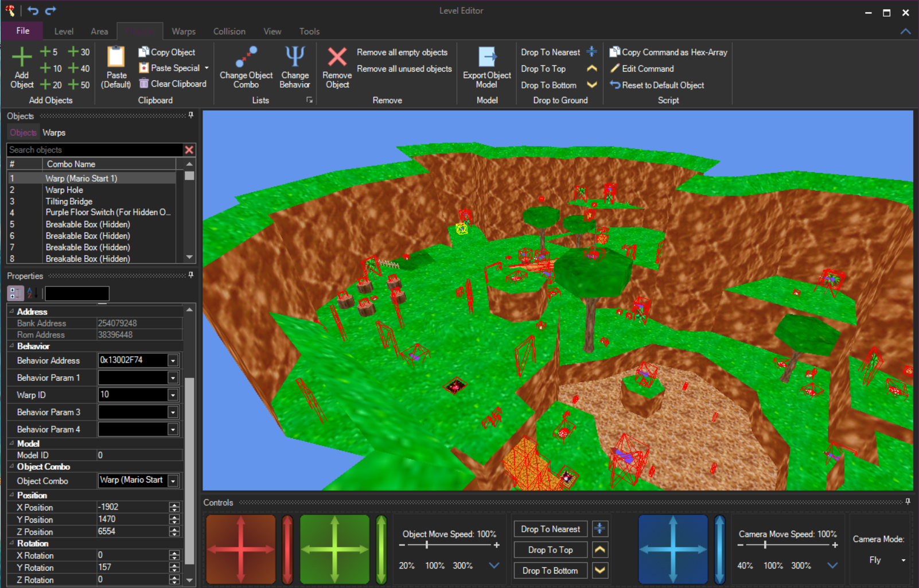Image resolution: width=919 pixels, height=588 pixels.
Task: Add 5 objects with the +5 button
Action: click(49, 52)
